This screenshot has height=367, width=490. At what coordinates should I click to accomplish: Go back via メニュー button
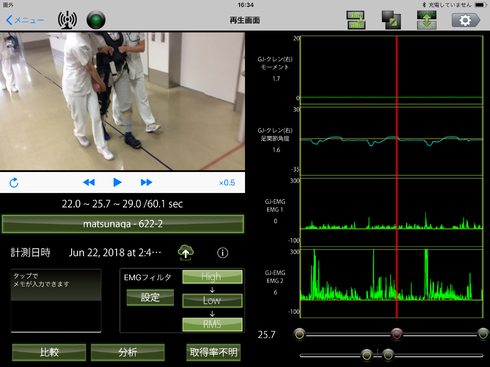25,20
